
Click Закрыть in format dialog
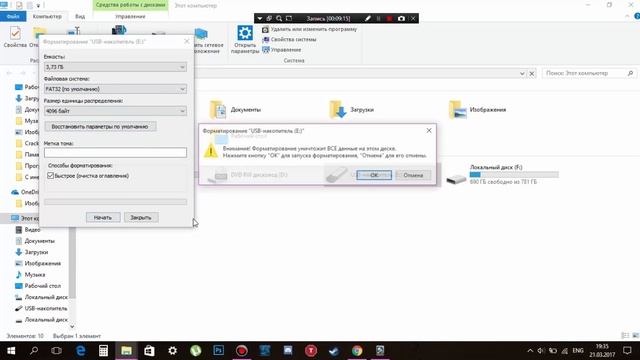141,218
